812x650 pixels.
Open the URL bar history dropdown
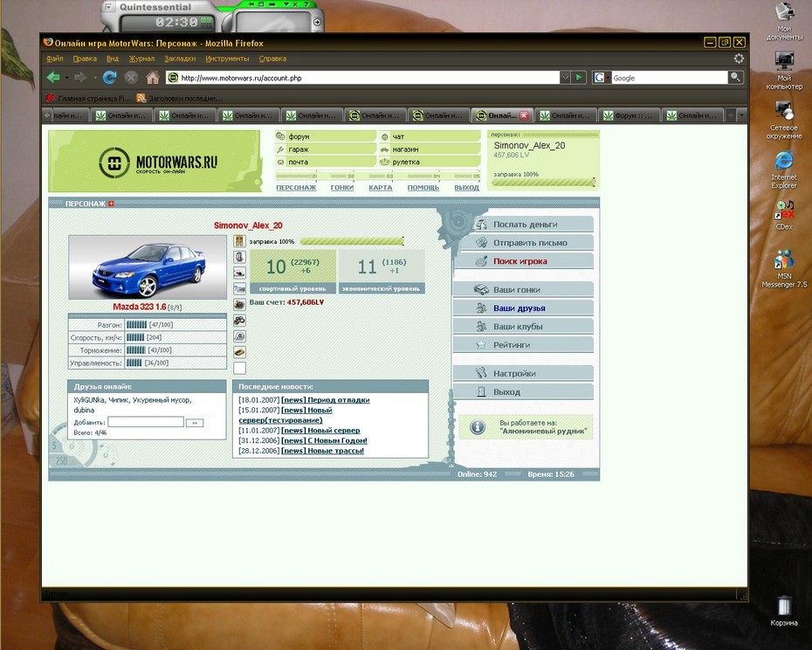tap(565, 78)
